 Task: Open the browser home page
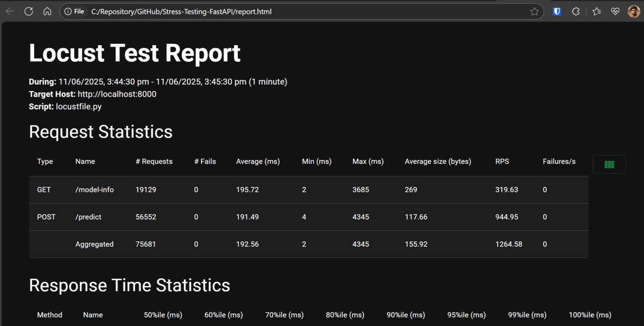coord(47,11)
